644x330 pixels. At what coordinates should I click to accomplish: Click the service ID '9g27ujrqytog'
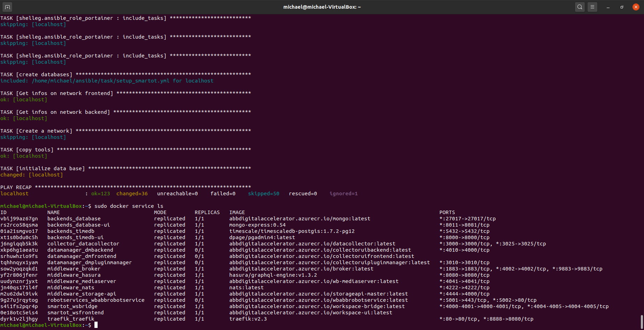[x=19, y=300]
